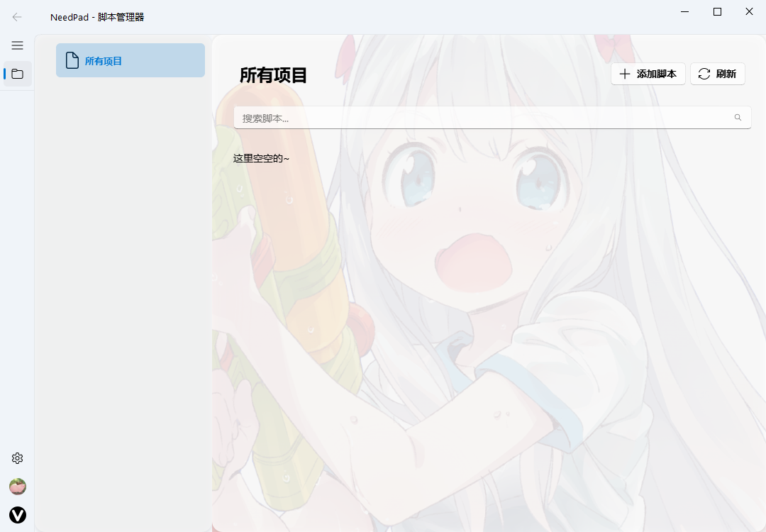Screen dimensions: 766x532
Task: Open the hamburger navigation menu
Action: 17,45
